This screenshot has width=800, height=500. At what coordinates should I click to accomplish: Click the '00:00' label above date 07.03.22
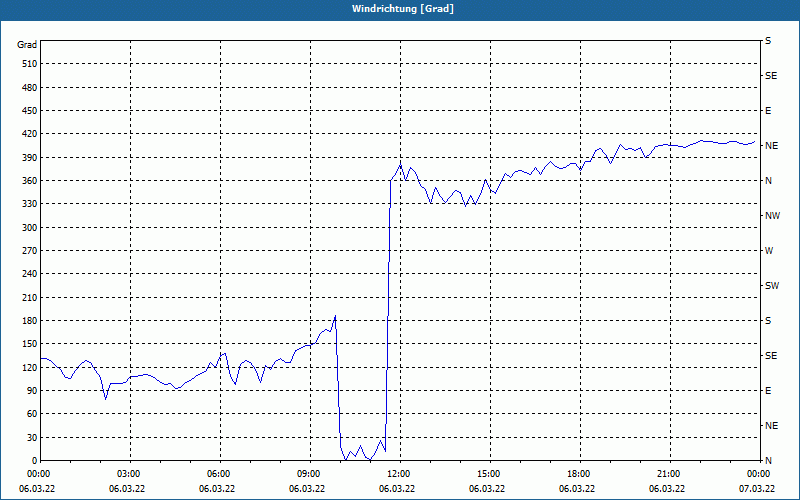[x=760, y=474]
